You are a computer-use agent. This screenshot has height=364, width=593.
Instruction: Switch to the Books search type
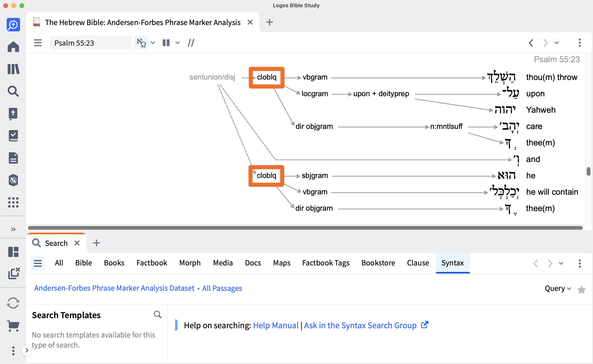tap(114, 263)
